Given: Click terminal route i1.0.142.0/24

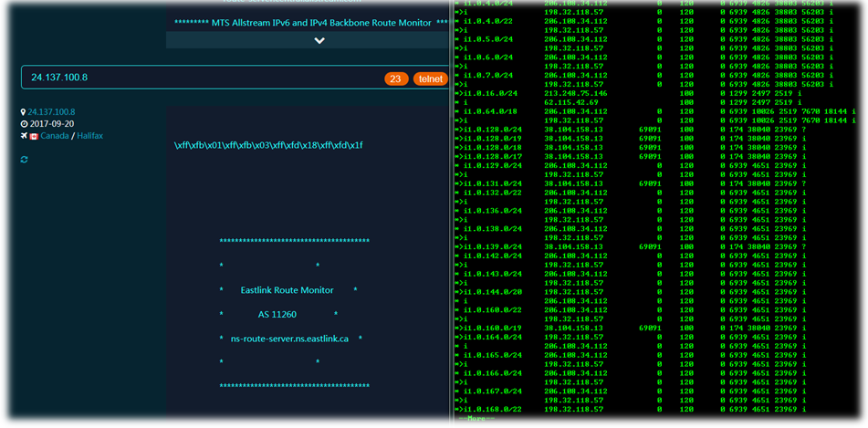Looking at the screenshot, I should [492, 256].
